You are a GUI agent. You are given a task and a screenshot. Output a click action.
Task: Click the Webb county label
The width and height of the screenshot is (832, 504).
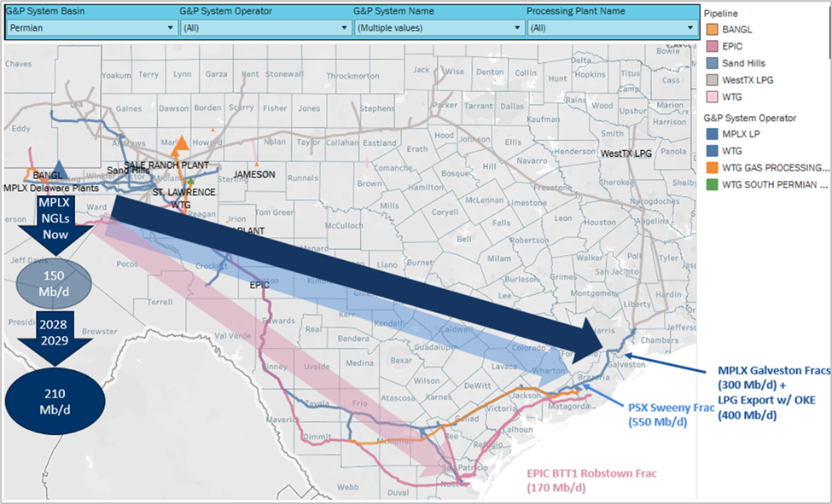coord(347,487)
